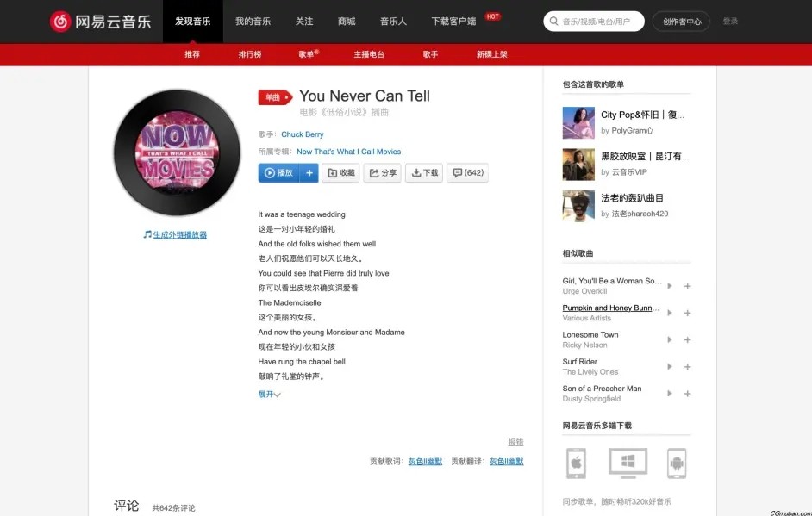Open the 商城 store tab
The width and height of the screenshot is (812, 516).
point(347,22)
